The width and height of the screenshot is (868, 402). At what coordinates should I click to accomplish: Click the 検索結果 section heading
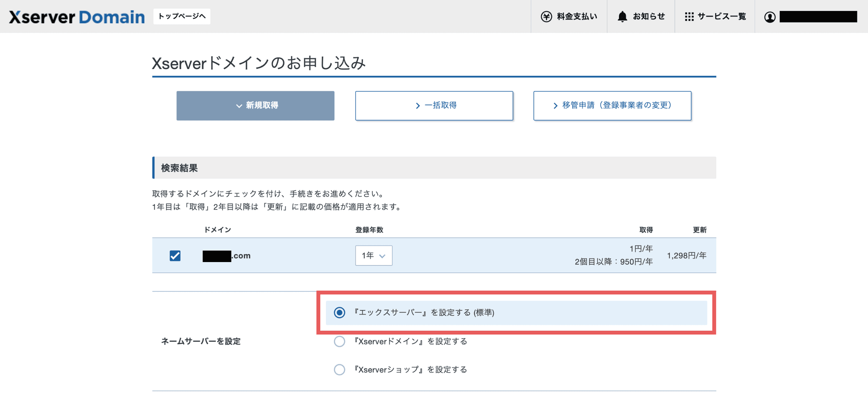(179, 168)
